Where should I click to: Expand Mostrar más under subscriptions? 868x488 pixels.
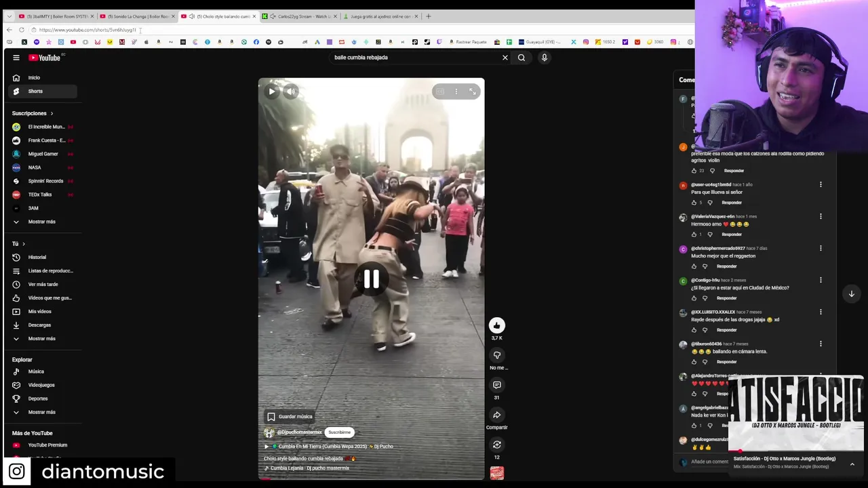pos(42,222)
